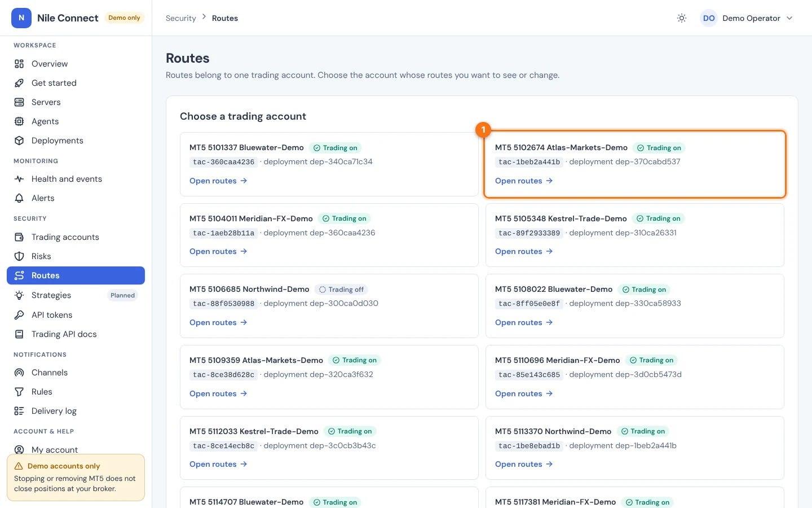Open routes for MT5 5110696 Meridian-FX-Demo
The image size is (812, 508).
[524, 393]
